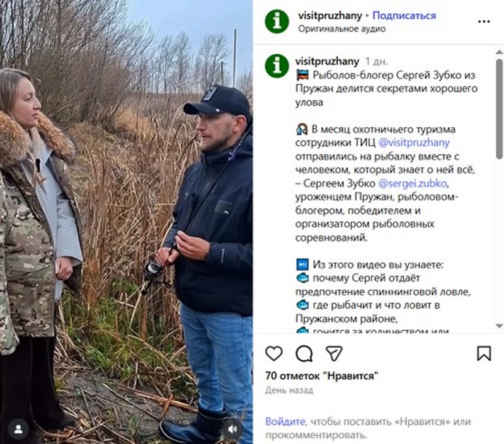Follow the @visitpruzhany mention in caption
Viewport: 504px width, 444px height.
click(x=414, y=142)
